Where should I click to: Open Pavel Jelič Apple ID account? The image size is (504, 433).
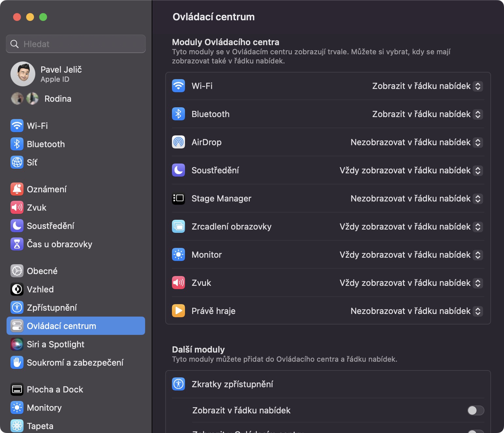[61, 74]
